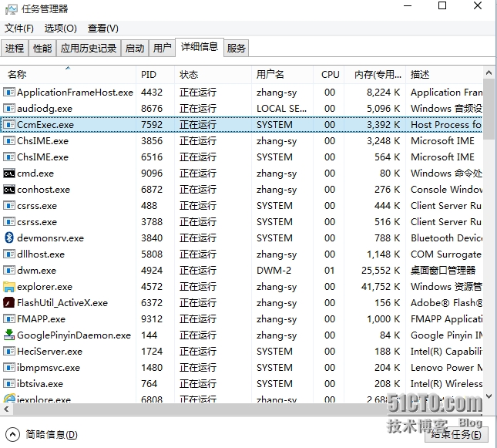Click the Bluetooth icon of devmonsrv.exe
The height and width of the screenshot is (448, 497).
9,238
